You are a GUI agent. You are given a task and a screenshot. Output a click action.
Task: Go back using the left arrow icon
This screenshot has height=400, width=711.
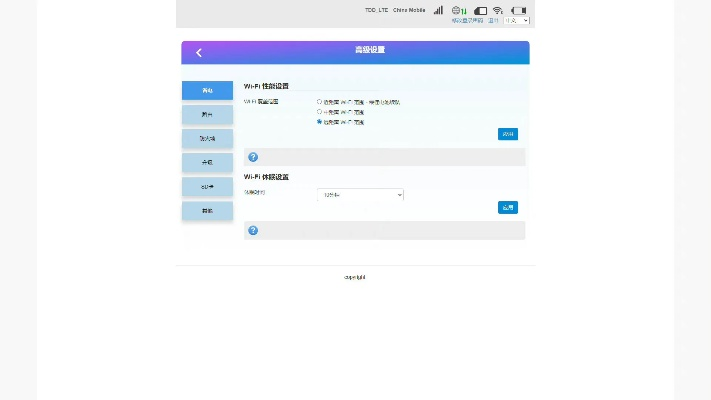tap(199, 53)
